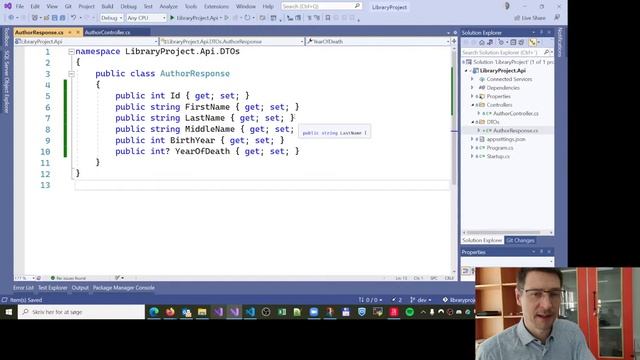Click the push/pull 0/0 indicator
The image size is (640, 360).
coord(370,300)
